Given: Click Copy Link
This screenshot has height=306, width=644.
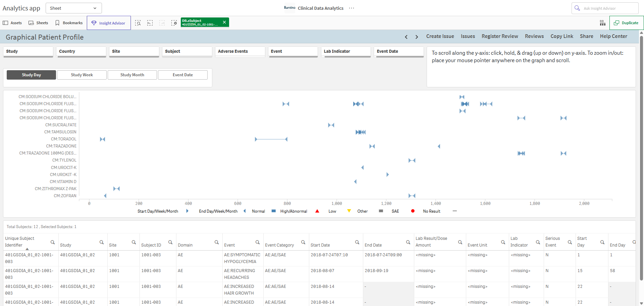Looking at the screenshot, I should click(562, 36).
